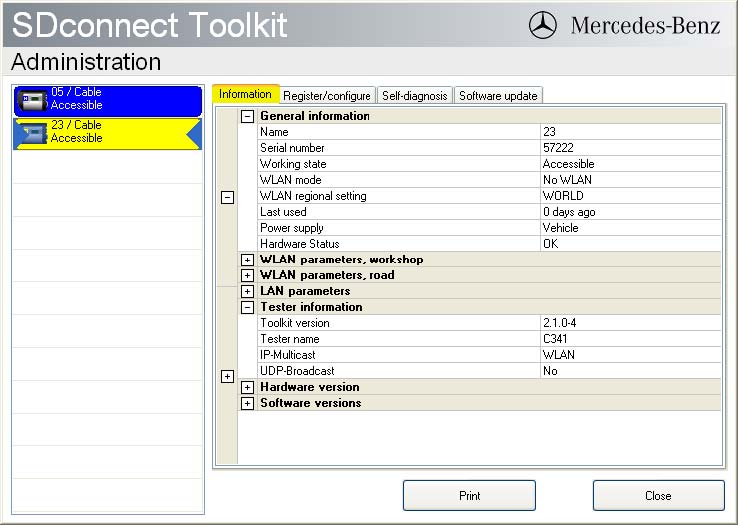
Task: Go to the Software update tab
Action: click(x=498, y=96)
